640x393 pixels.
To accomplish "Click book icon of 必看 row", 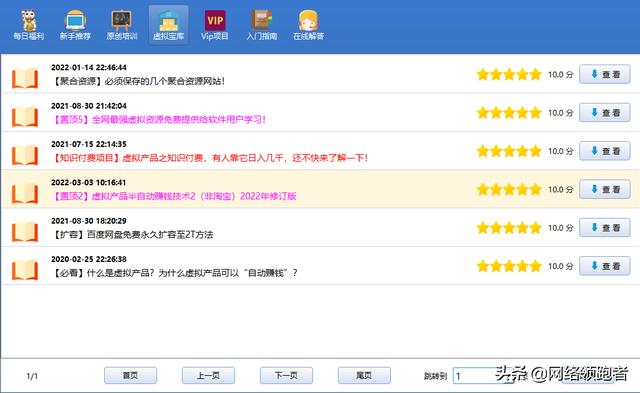I will click(x=25, y=270).
